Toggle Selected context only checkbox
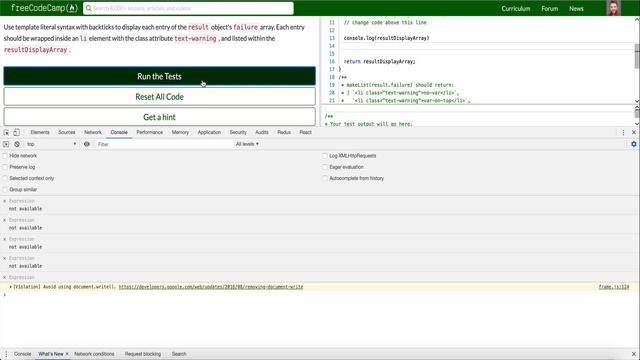 point(5,178)
